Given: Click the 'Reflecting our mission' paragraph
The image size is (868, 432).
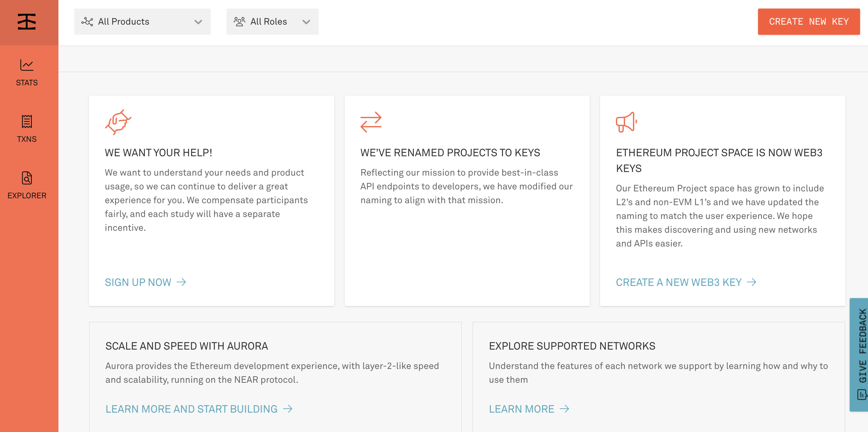Looking at the screenshot, I should coord(467,186).
